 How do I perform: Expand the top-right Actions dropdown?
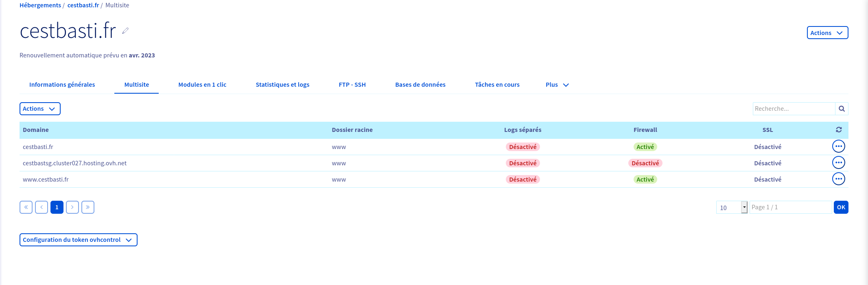[827, 33]
